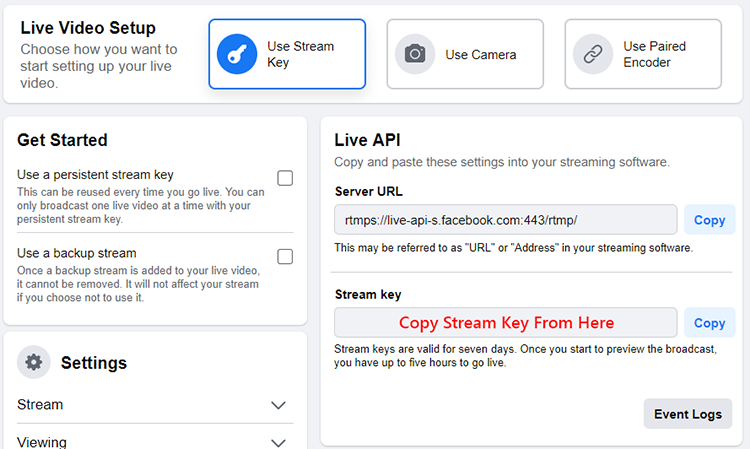Click the 'Use a persistent stream key' label

pyautogui.click(x=95, y=174)
